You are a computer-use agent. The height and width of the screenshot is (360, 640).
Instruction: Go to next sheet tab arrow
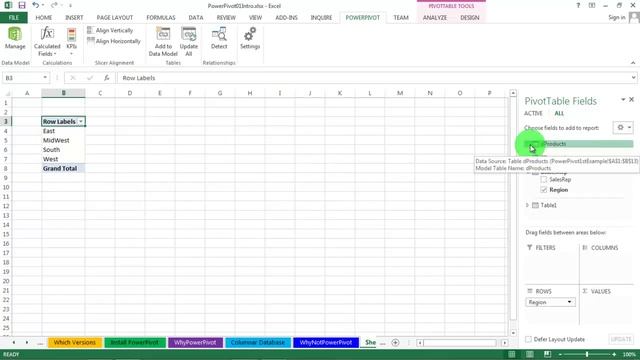tap(27, 342)
